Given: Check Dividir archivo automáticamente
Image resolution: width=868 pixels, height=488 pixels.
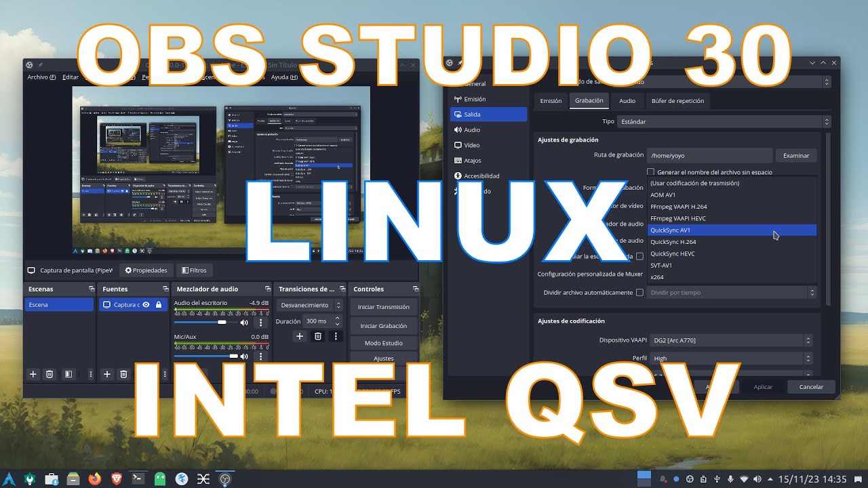Looking at the screenshot, I should pos(639,293).
